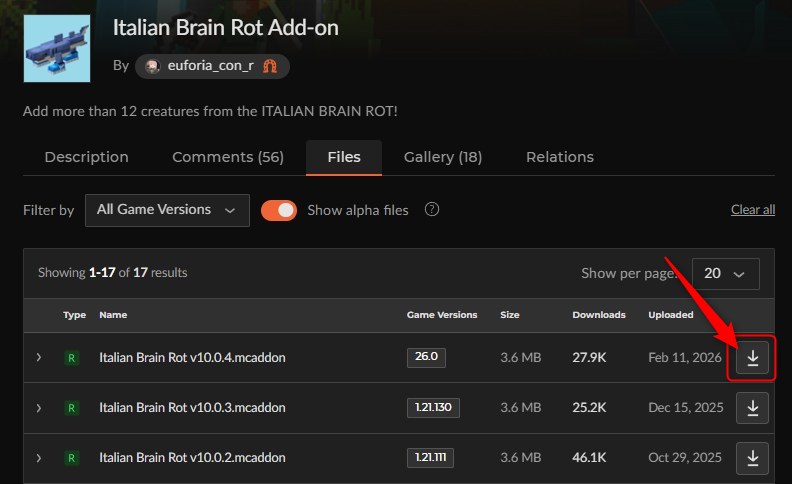This screenshot has width=792, height=484.
Task: Select the Files tab
Action: tap(344, 157)
